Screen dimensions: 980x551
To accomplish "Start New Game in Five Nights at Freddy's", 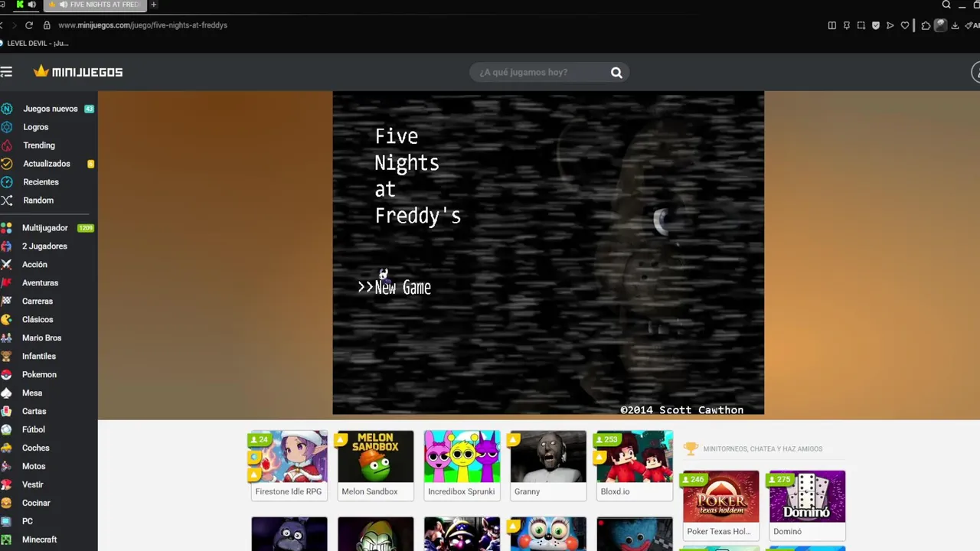I will pos(403,288).
